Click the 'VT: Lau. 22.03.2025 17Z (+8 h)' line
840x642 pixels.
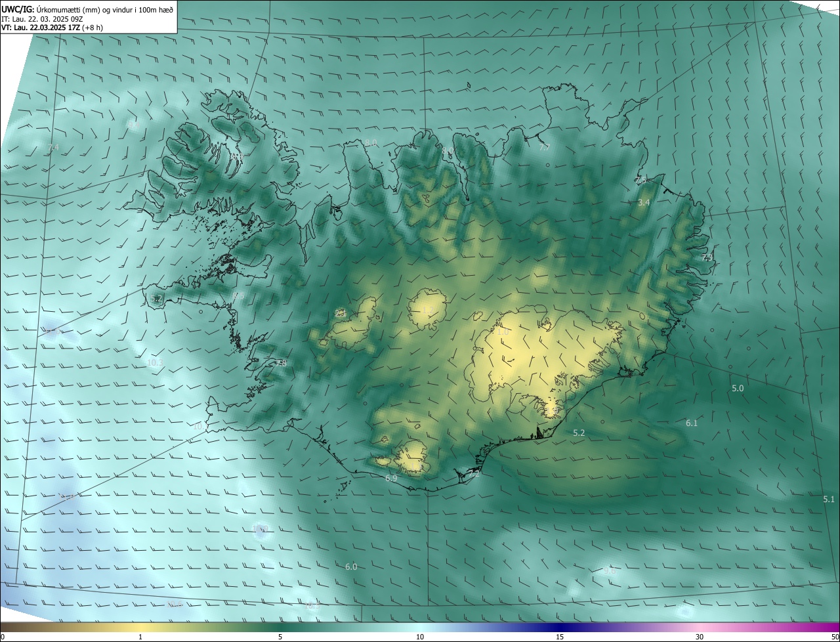tap(52, 28)
